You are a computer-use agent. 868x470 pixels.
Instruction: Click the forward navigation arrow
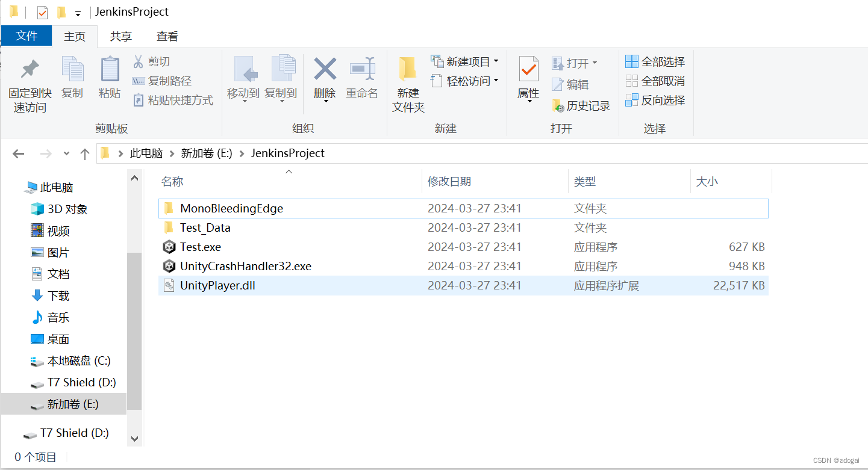coord(46,153)
